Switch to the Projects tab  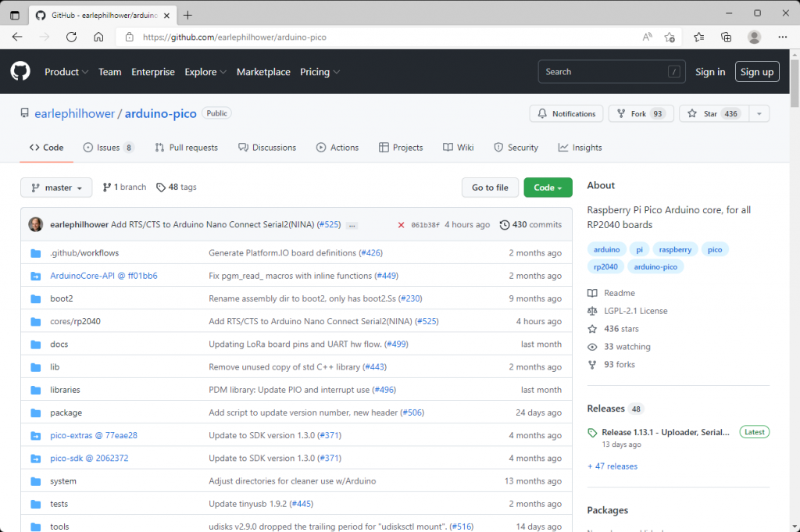[401, 148]
